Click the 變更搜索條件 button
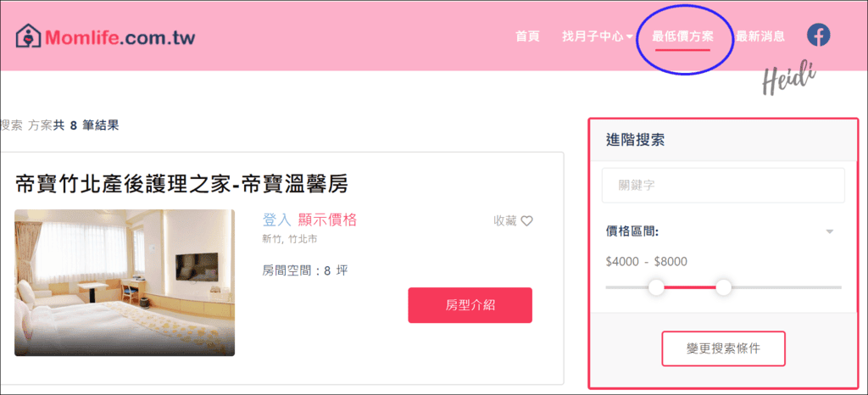The image size is (868, 395). (x=724, y=348)
